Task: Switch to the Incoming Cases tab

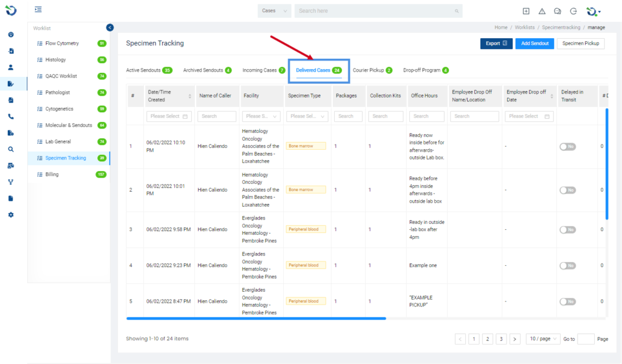Action: click(x=264, y=70)
